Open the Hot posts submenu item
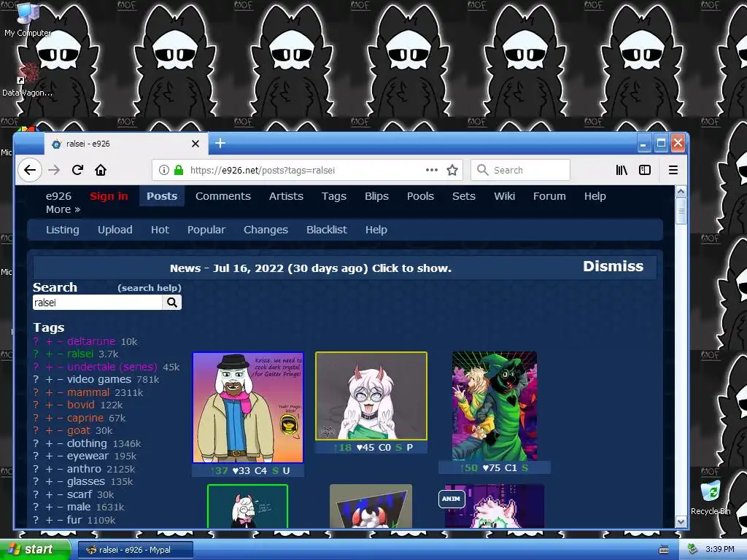Viewport: 747px width, 560px height. [160, 230]
